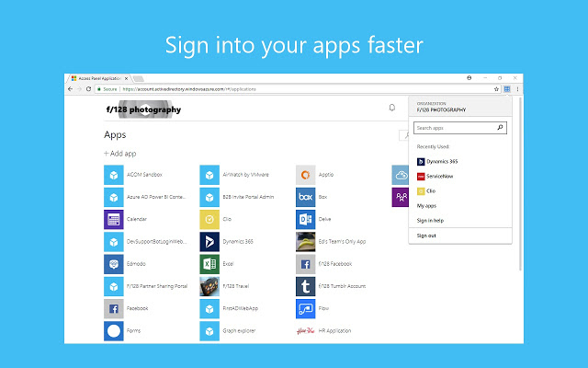Reload the page with refresh icon
This screenshot has width=588, height=368.
(x=88, y=89)
